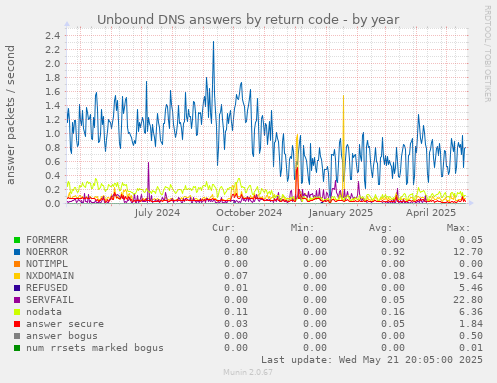Select the NXDOMAIN legend label
Viewport: 497px width, 383px height.
click(x=50, y=276)
